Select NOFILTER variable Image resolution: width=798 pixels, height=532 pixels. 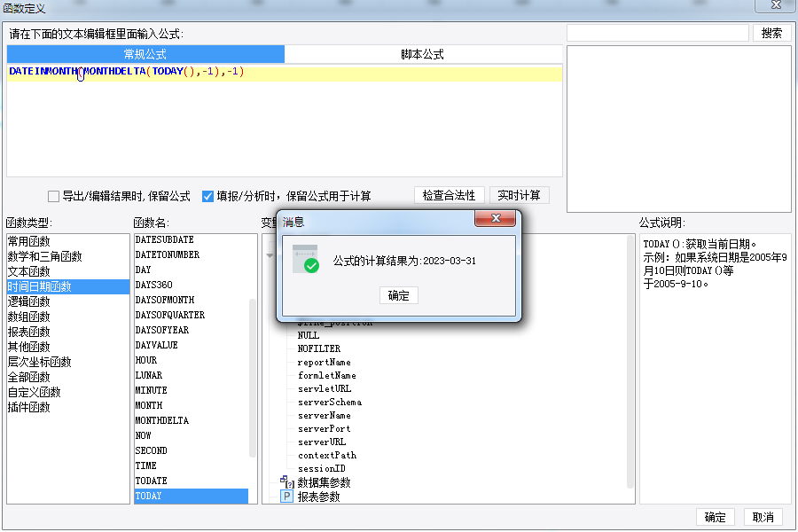(319, 348)
